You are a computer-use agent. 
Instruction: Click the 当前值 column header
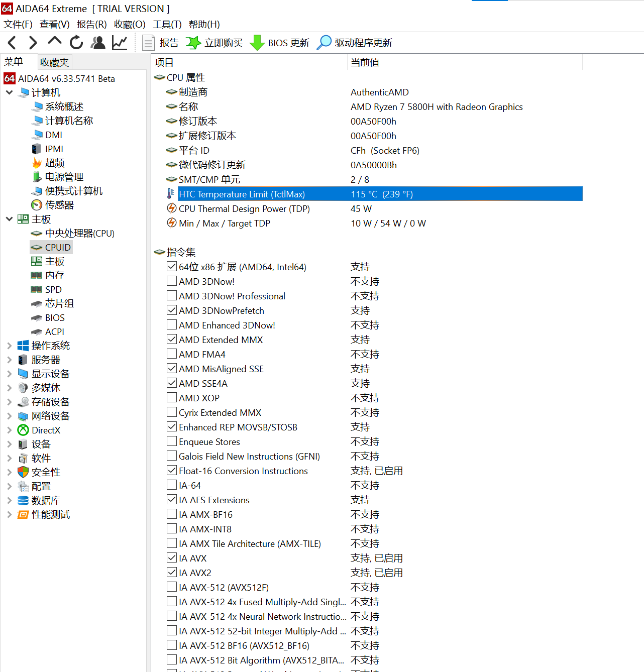465,62
